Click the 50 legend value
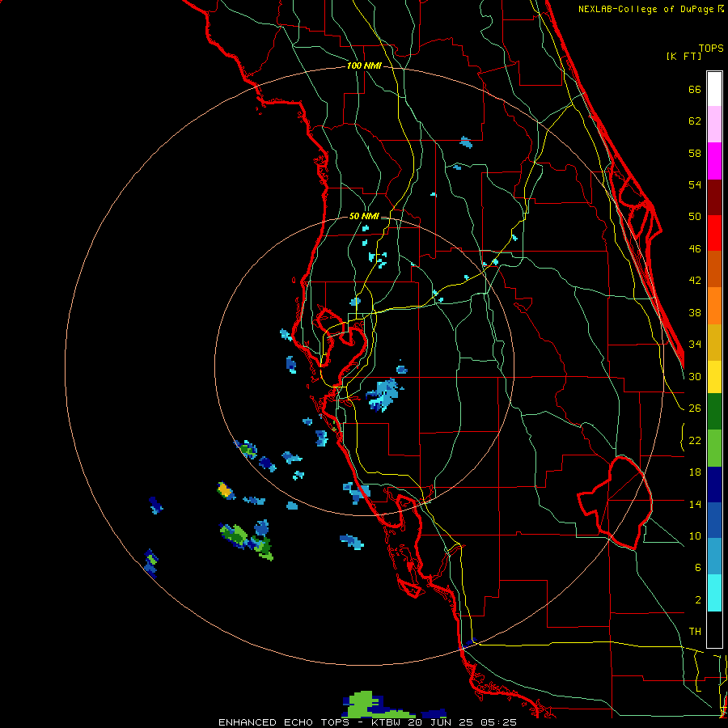The height and width of the screenshot is (728, 728). click(x=695, y=216)
